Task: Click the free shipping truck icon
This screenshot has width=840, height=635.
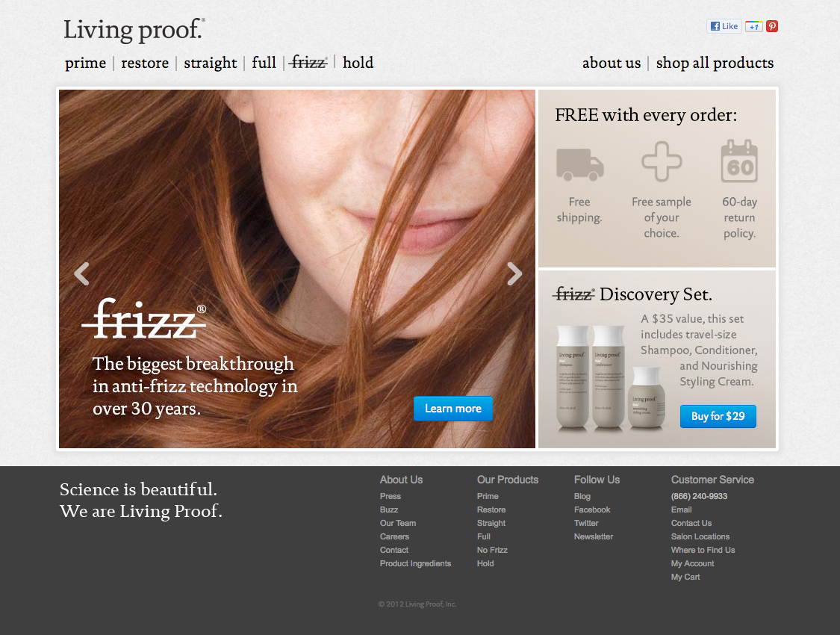Action: [x=579, y=164]
